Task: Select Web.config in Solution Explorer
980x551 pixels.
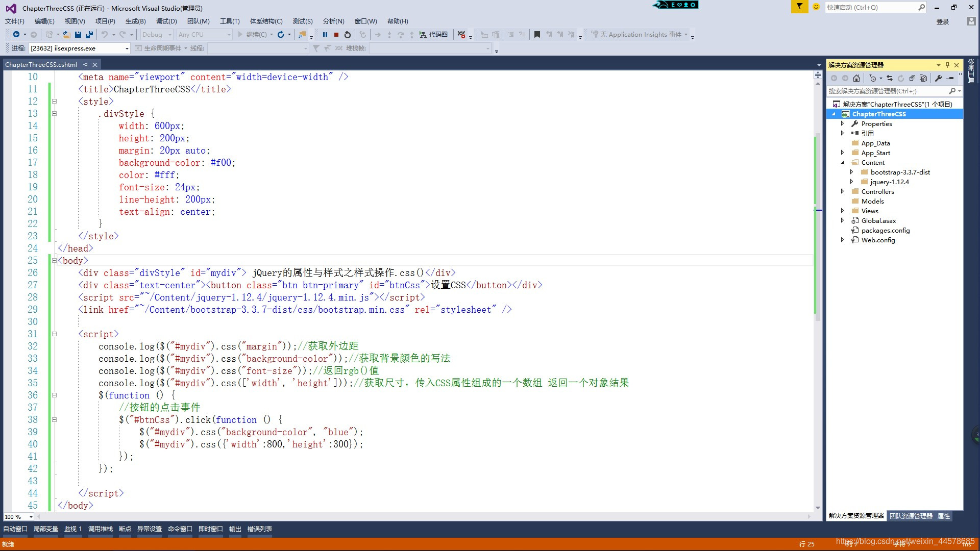Action: (x=878, y=240)
